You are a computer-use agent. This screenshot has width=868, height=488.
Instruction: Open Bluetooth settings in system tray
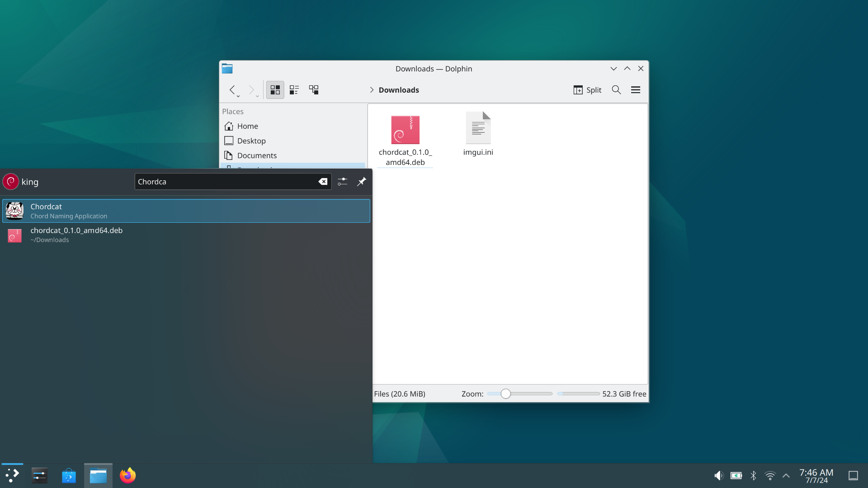pyautogui.click(x=753, y=475)
